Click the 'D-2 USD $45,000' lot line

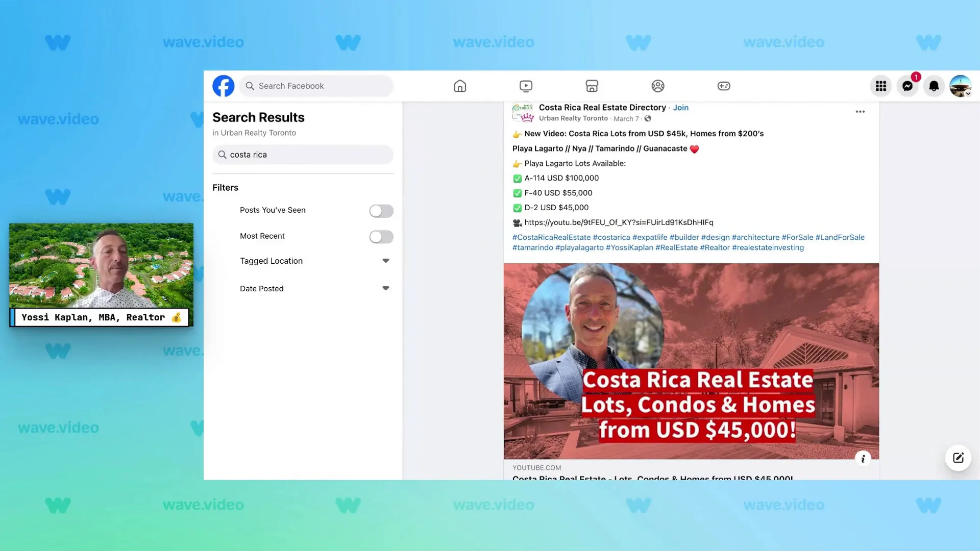click(556, 208)
